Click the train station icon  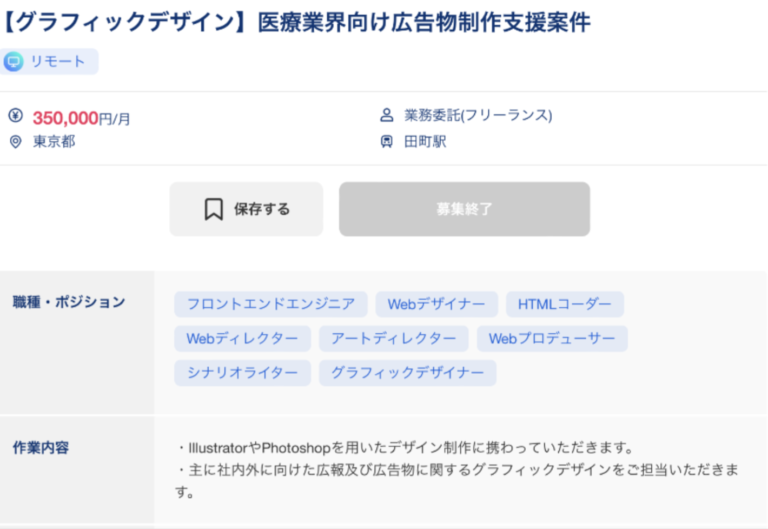pyautogui.click(x=387, y=142)
